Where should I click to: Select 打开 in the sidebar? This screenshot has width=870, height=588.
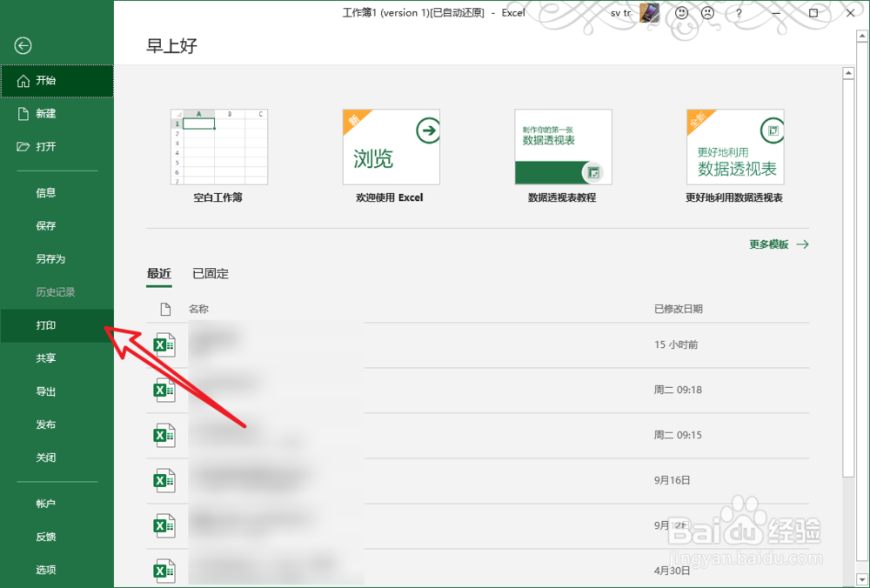click(x=57, y=147)
